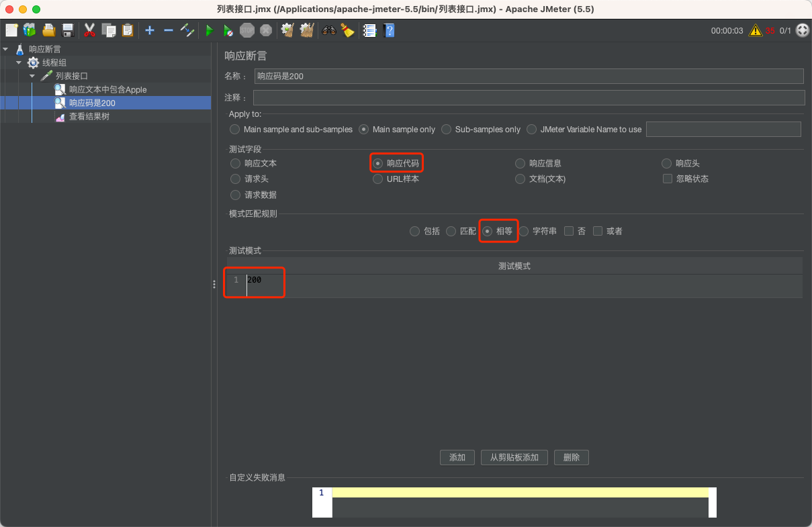The width and height of the screenshot is (812, 527).
Task: Click the 从剪贴板添加 button
Action: (x=514, y=457)
